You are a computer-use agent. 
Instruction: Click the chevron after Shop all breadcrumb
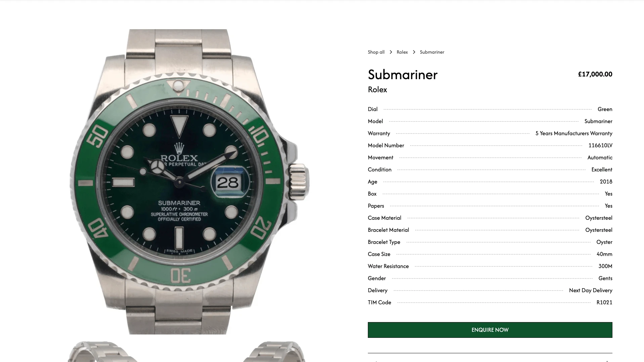click(x=391, y=52)
